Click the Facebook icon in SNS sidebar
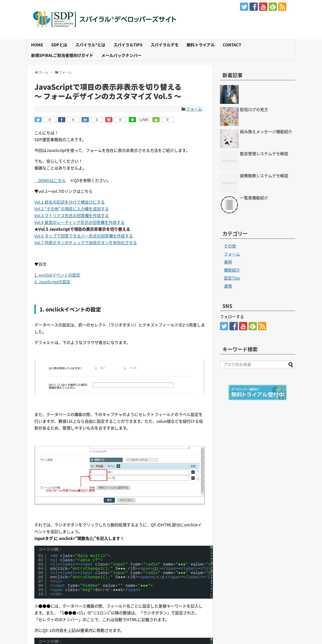 [x=233, y=326]
